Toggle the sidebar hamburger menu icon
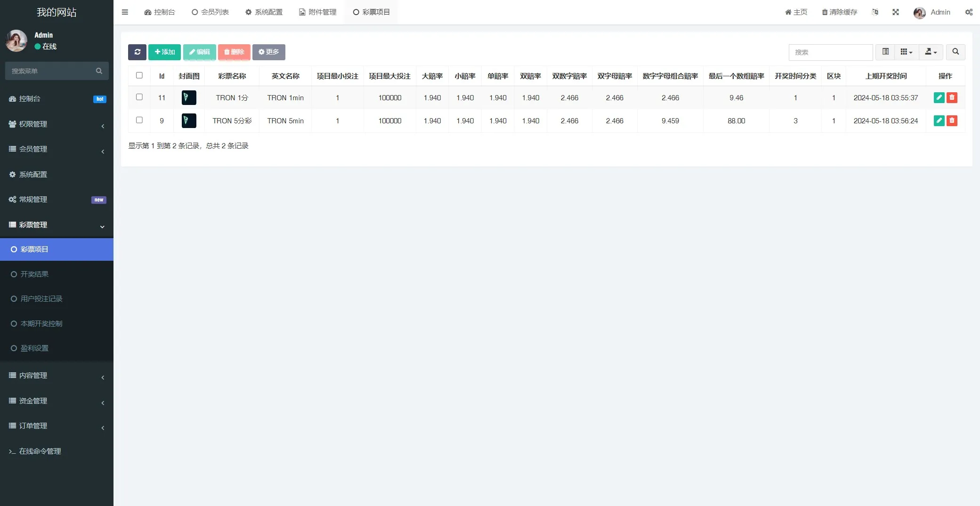The image size is (980, 506). click(125, 12)
